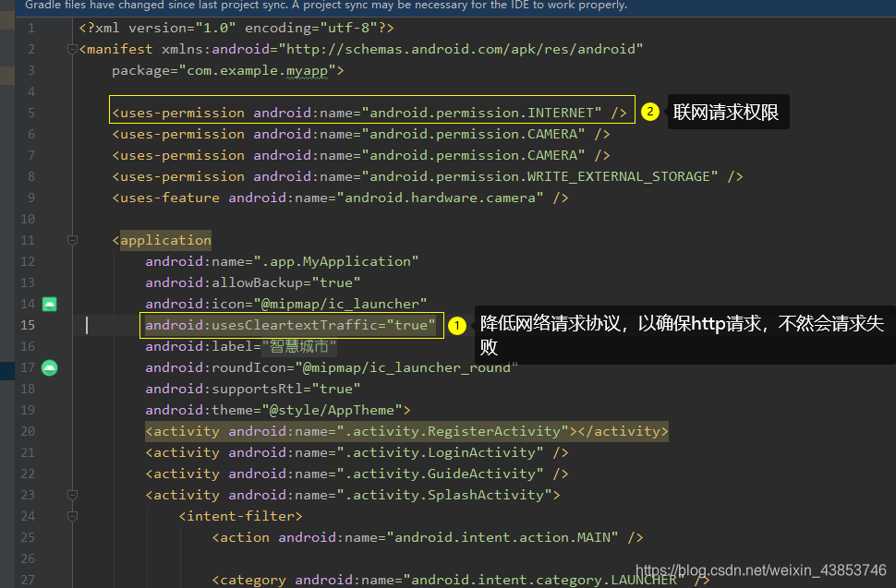This screenshot has height=588, width=896.
Task: Click the first CAMERA permission on line 6
Action: [361, 134]
